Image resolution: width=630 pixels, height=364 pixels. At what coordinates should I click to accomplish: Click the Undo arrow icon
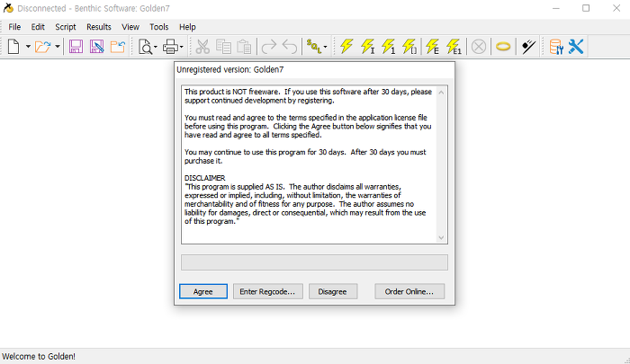pos(289,47)
